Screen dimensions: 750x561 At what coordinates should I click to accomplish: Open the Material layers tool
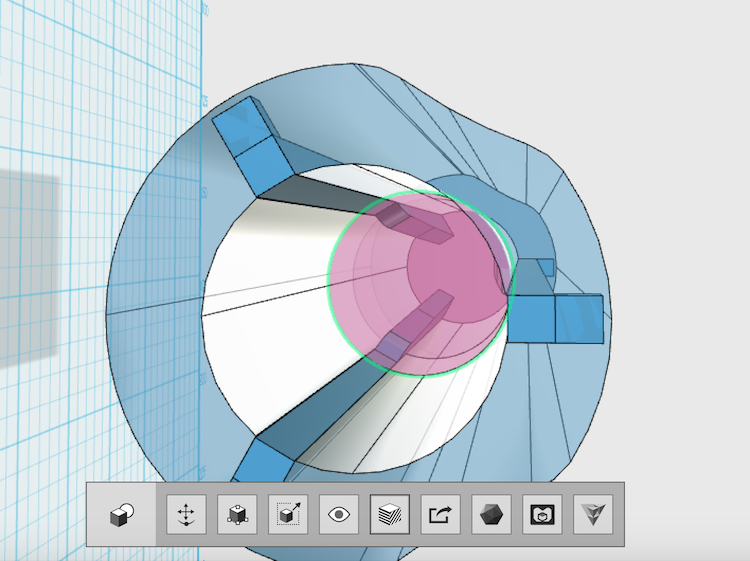coord(390,515)
